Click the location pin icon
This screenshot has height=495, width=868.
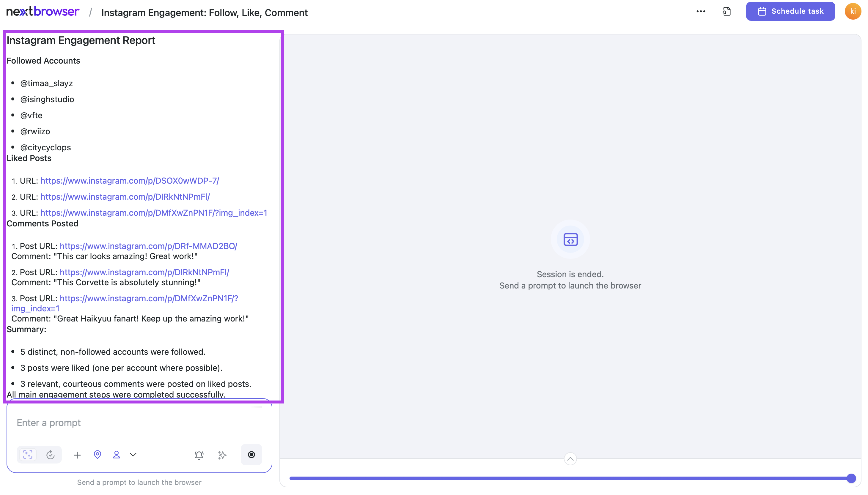coord(97,455)
